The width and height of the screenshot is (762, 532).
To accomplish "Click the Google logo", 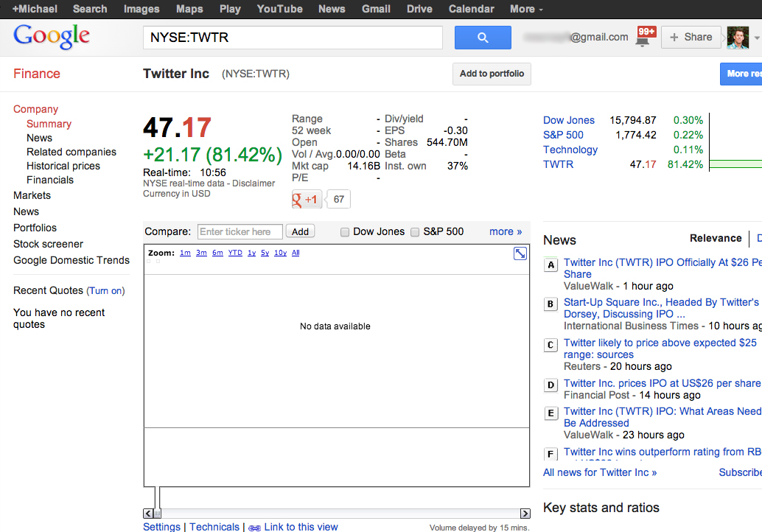I will pos(51,36).
